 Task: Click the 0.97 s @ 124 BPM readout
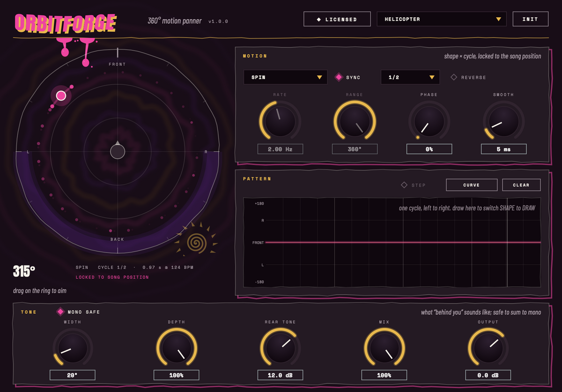[x=167, y=267]
